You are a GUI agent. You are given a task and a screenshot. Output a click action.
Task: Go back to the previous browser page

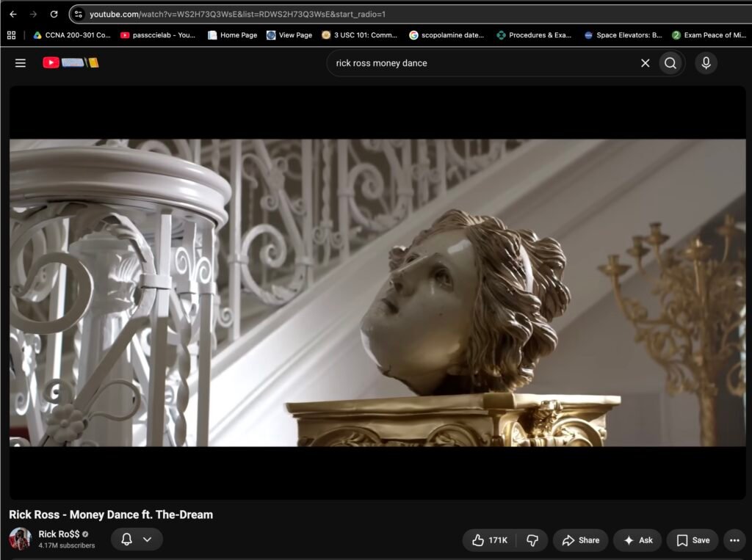pyautogui.click(x=13, y=15)
